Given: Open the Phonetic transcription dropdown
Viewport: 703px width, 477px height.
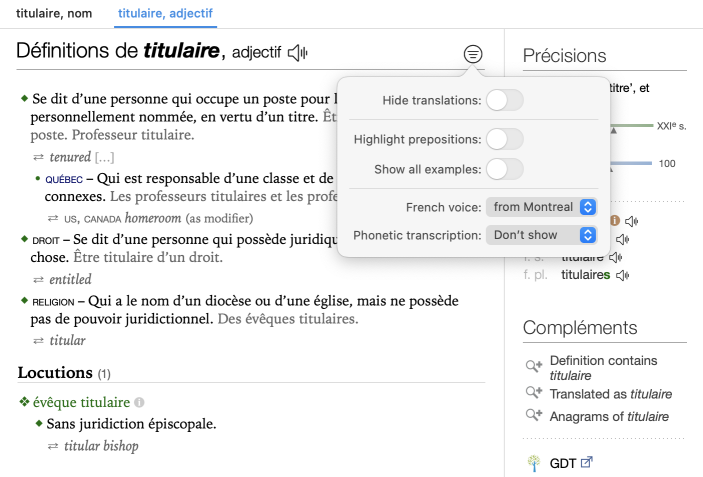Looking at the screenshot, I should 541,235.
